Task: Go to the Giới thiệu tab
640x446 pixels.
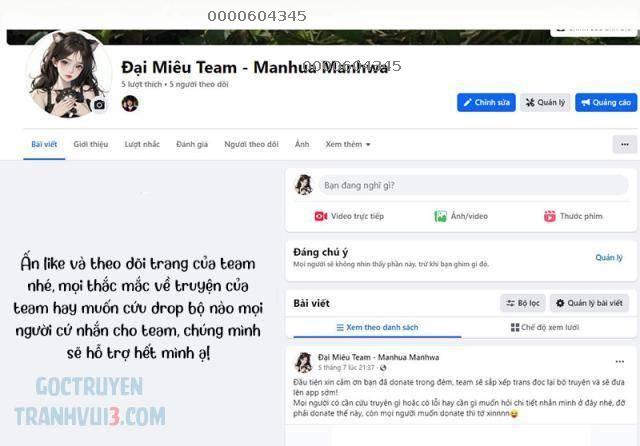Action: [x=91, y=144]
